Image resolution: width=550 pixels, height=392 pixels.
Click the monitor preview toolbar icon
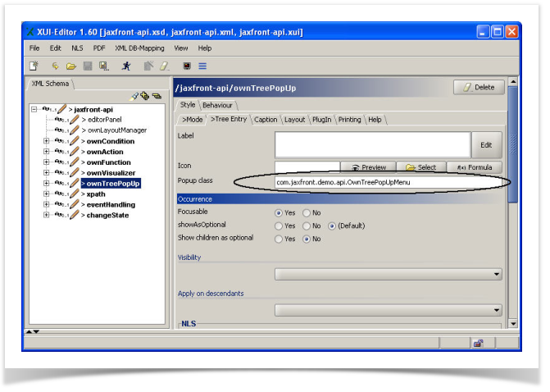pos(187,66)
